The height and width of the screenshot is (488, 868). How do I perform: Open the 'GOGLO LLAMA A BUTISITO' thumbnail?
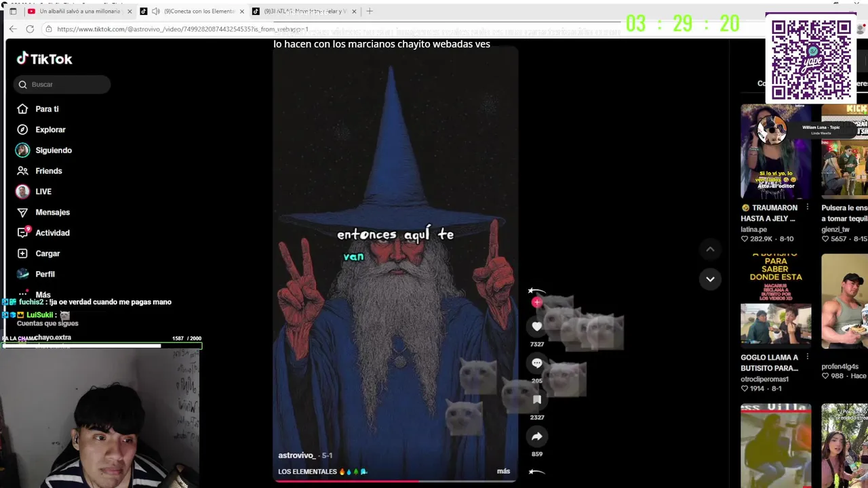click(776, 301)
